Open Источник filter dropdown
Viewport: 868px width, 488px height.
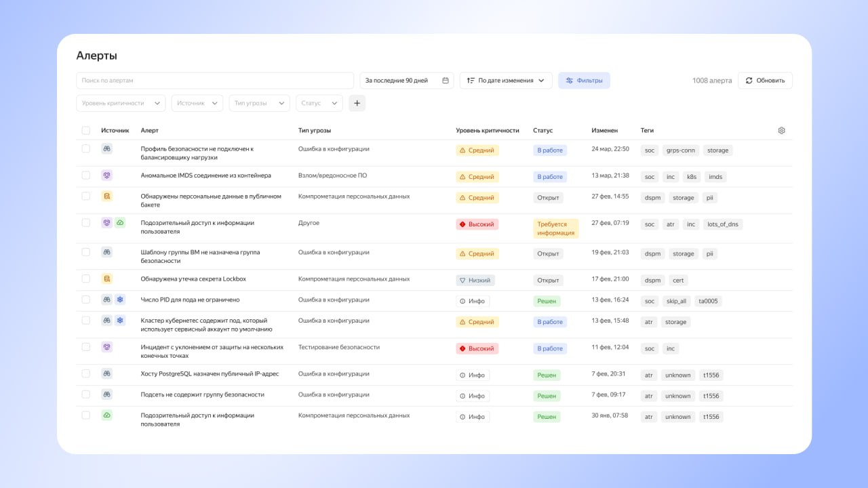197,103
